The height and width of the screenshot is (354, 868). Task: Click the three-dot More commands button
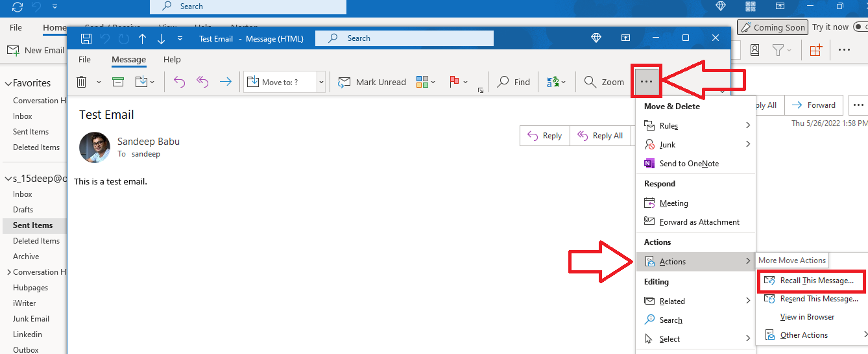(x=647, y=82)
